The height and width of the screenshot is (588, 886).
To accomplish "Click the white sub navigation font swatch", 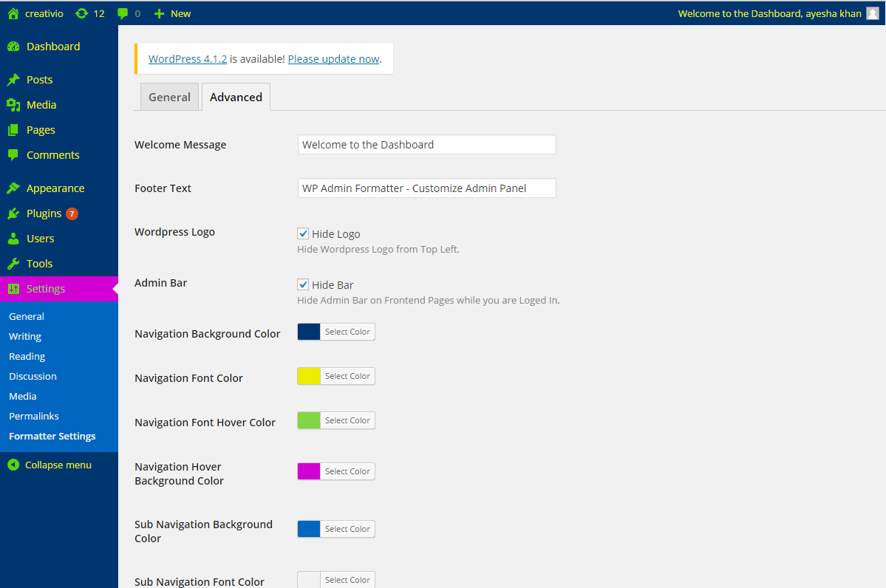I will tap(309, 580).
